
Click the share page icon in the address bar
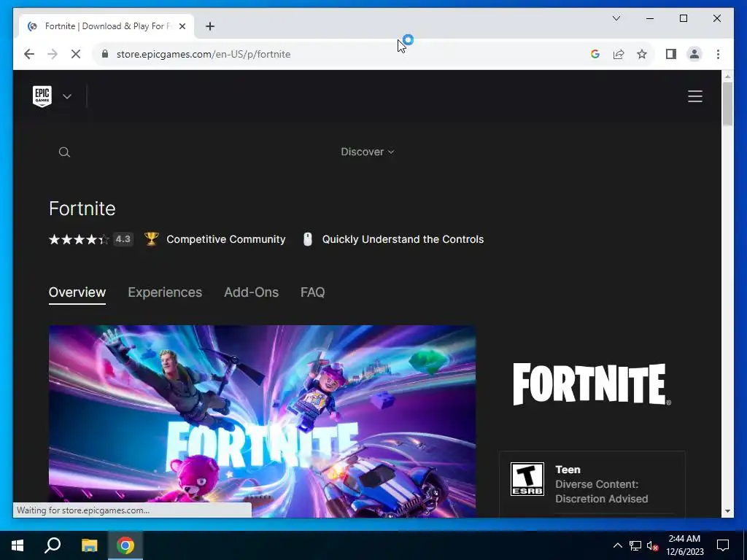[x=619, y=54]
